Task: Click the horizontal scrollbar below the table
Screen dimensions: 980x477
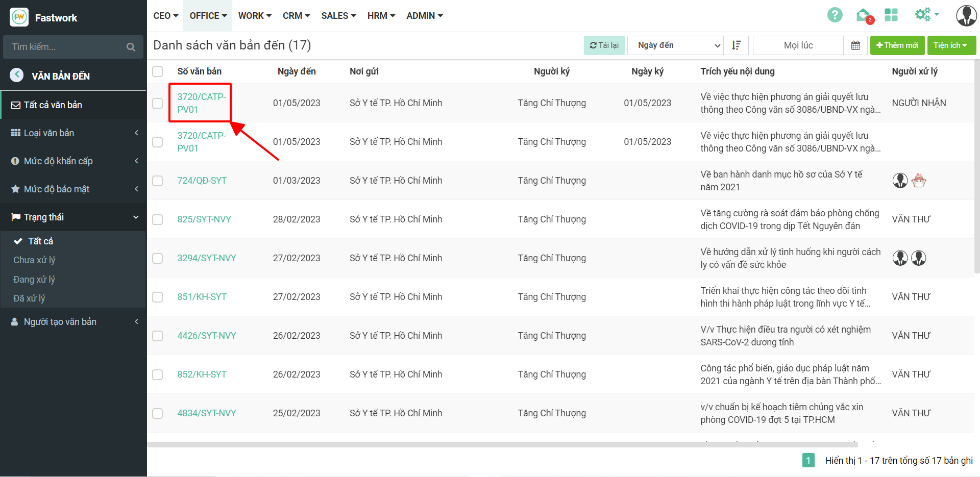Action: point(502,444)
